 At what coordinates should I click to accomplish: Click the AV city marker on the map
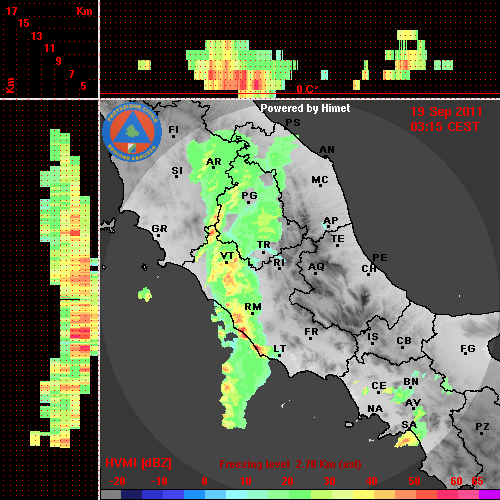tap(414, 408)
